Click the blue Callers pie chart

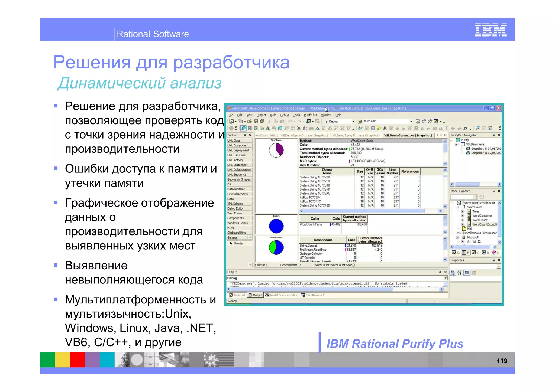(x=276, y=226)
